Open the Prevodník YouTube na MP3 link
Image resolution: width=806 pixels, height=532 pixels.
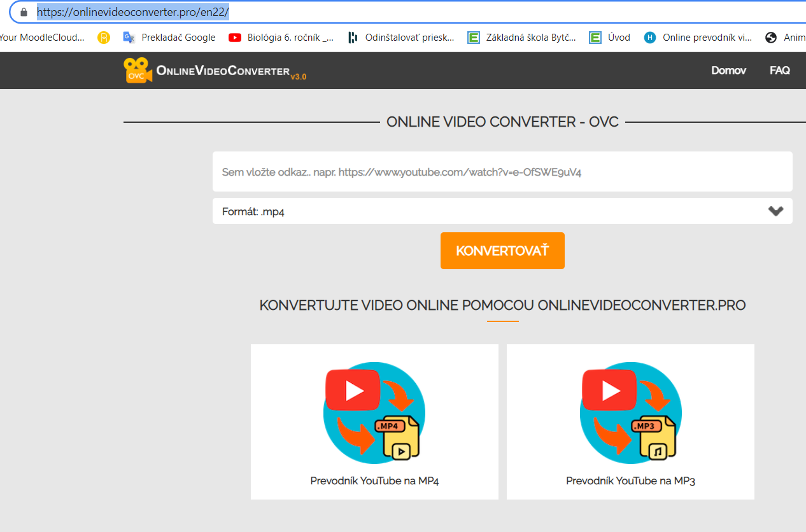(x=630, y=481)
